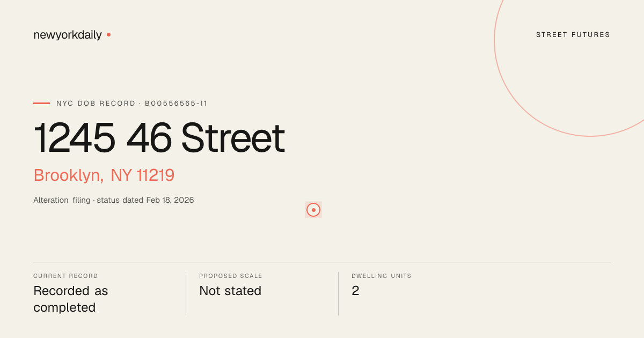Click the orange dot beside newyorkdaily
This screenshot has height=338, width=644.
(x=108, y=35)
